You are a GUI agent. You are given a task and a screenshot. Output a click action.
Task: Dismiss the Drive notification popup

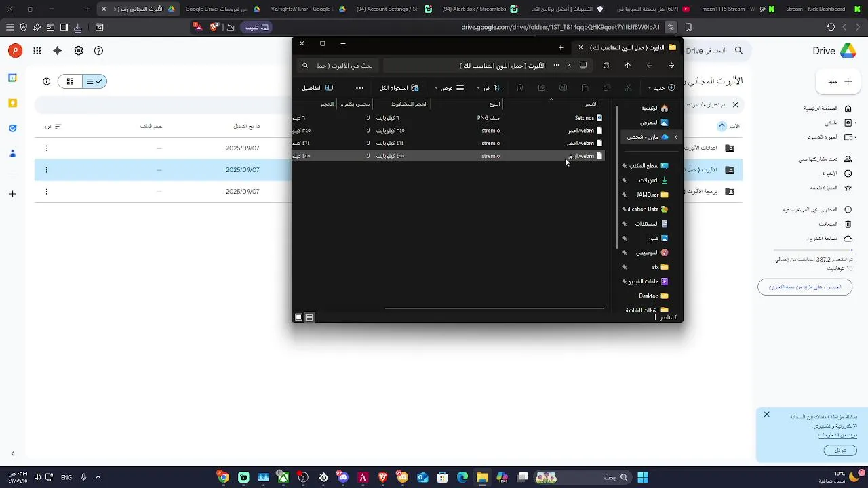click(x=767, y=414)
